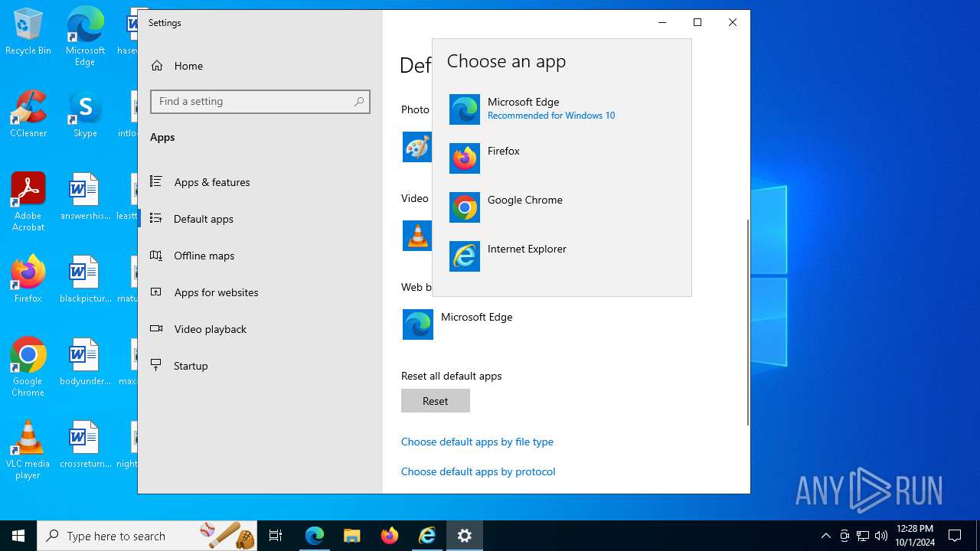Go to Offline maps settings
The height and width of the screenshot is (551, 980).
204,256
